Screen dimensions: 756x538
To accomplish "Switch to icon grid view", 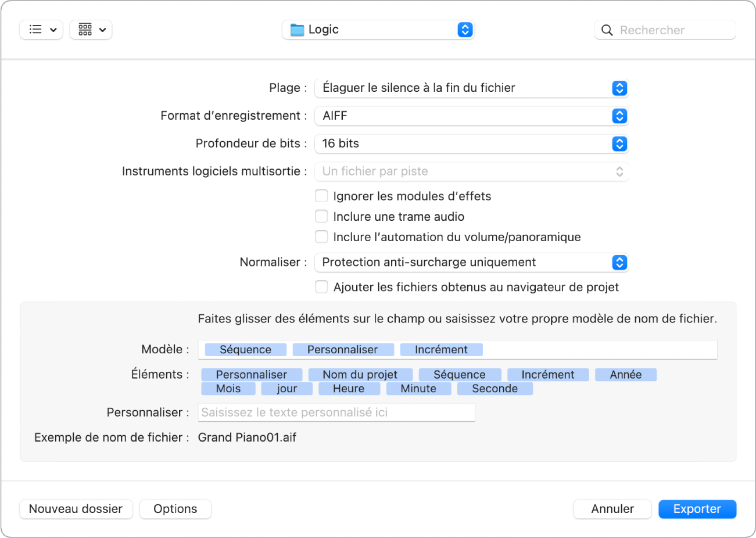I will pyautogui.click(x=91, y=30).
